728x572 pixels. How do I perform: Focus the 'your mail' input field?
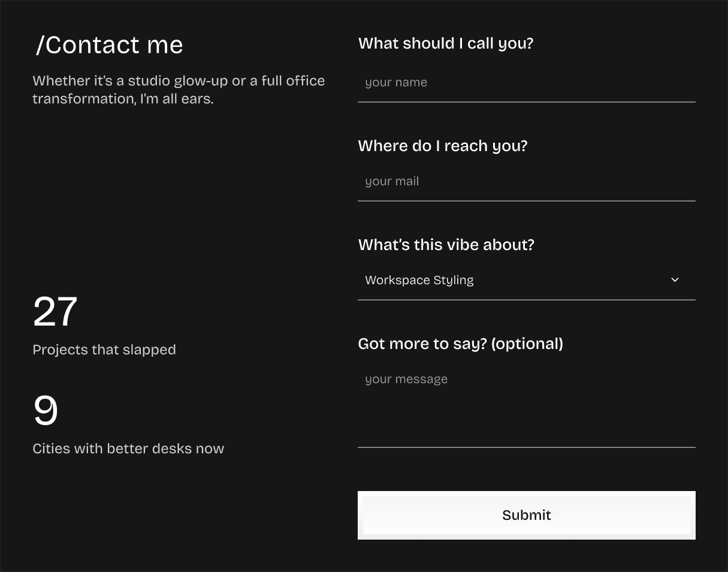526,182
